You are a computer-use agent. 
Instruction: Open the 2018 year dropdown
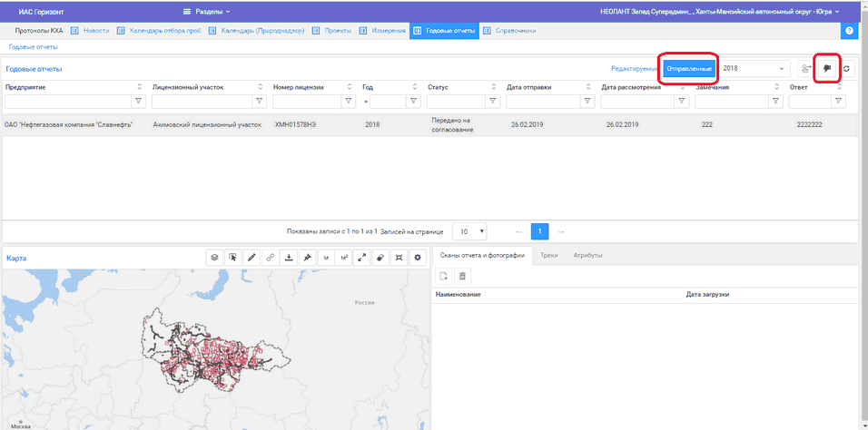point(754,69)
